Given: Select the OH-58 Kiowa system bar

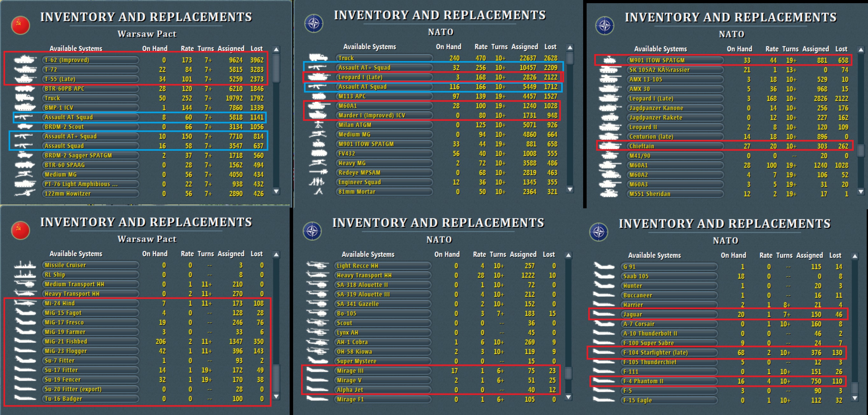Looking at the screenshot, I should pyautogui.click(x=383, y=351).
